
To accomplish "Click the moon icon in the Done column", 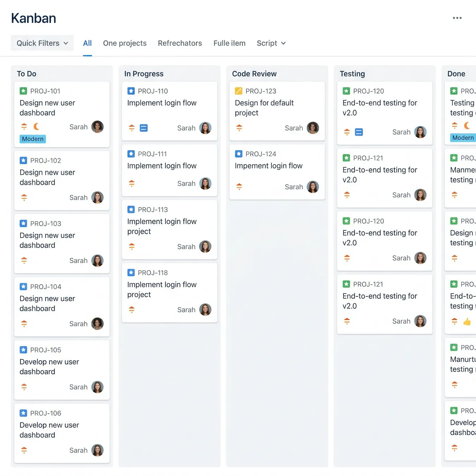I will click(467, 125).
